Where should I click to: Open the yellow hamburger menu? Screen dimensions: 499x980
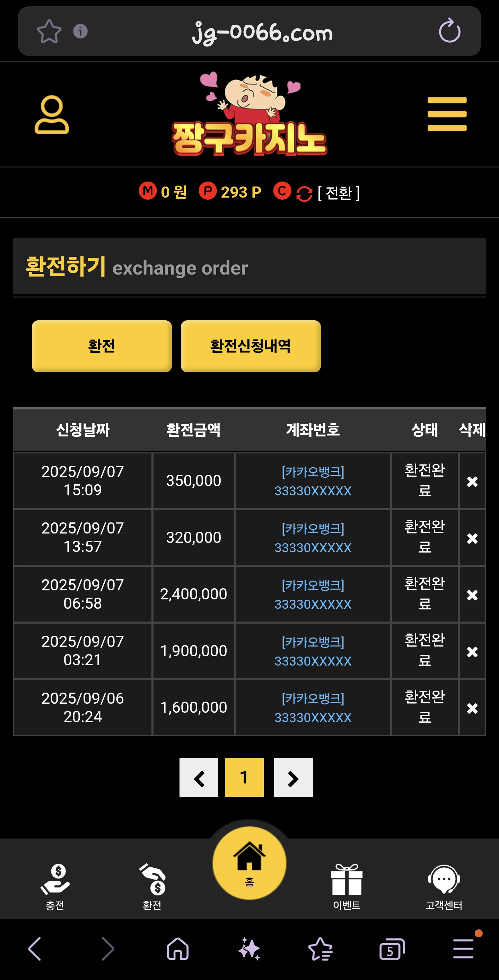pos(447,114)
